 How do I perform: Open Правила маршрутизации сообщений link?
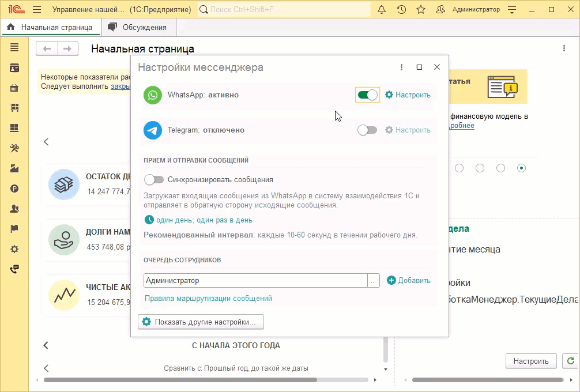coord(208,299)
